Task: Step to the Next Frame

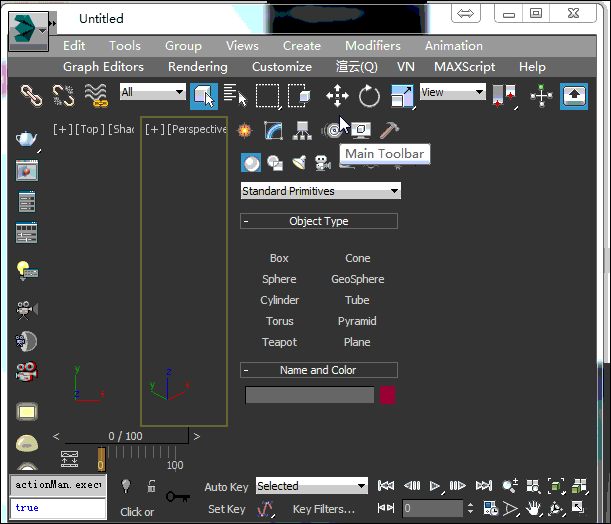Action: point(457,486)
